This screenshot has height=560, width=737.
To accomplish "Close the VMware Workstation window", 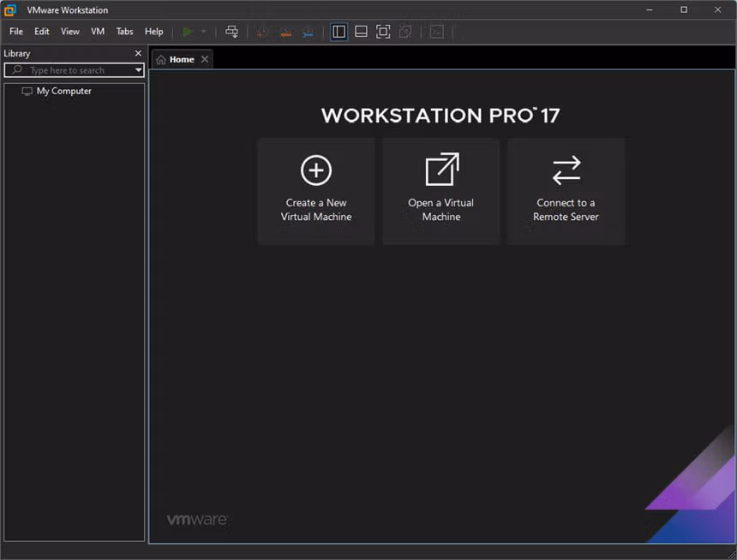I will [x=718, y=9].
